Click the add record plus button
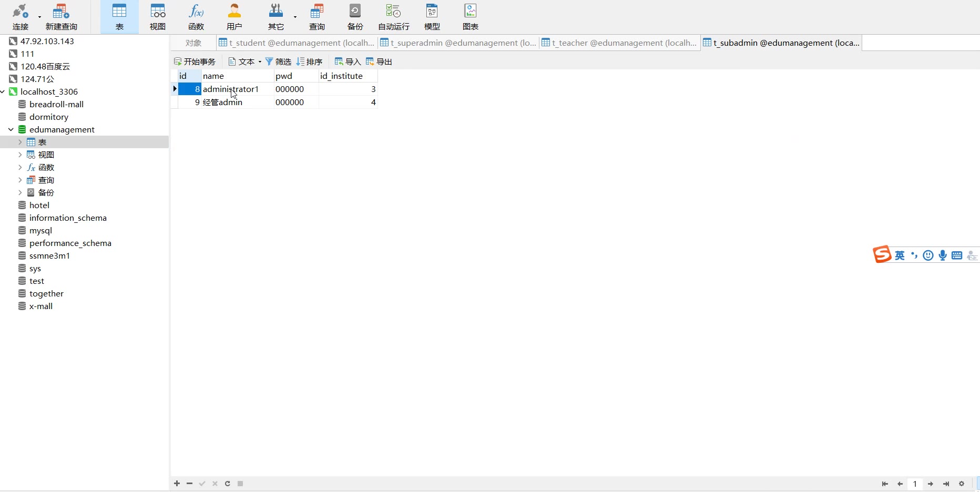The image size is (980, 492). pos(177,484)
